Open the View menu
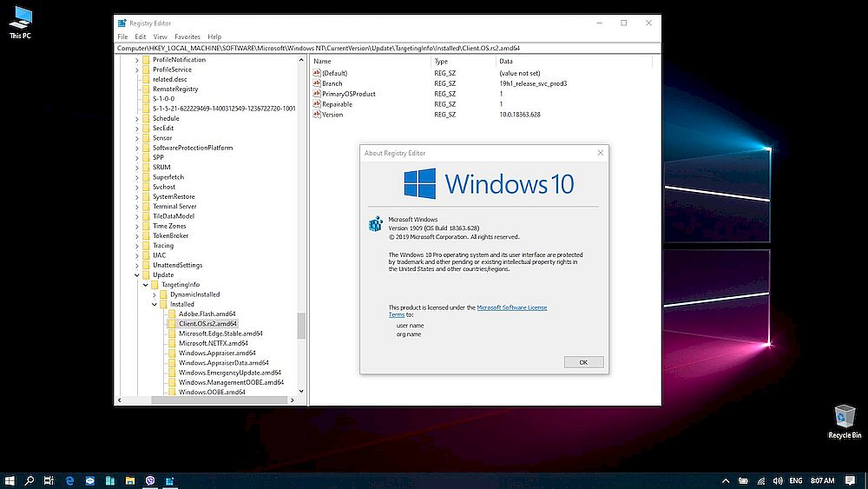The image size is (868, 489). tap(160, 36)
